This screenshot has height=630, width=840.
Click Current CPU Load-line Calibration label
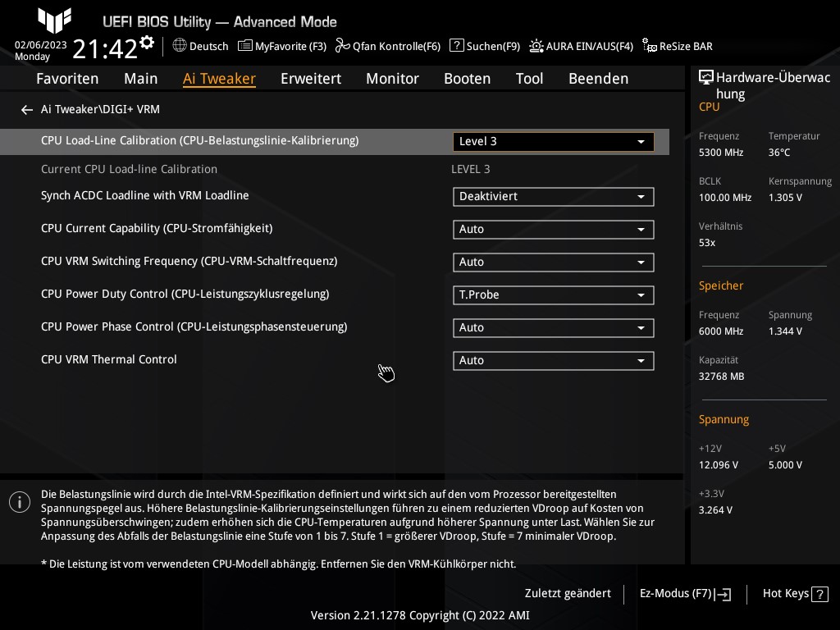129,169
